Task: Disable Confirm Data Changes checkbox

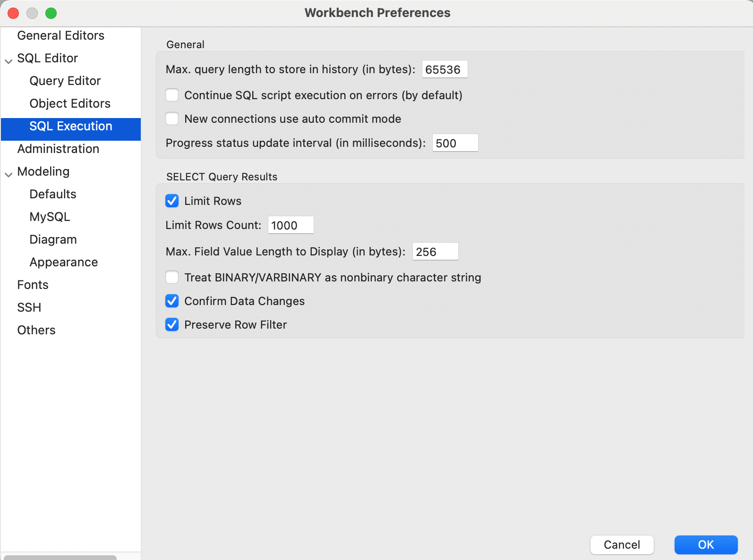Action: tap(172, 301)
